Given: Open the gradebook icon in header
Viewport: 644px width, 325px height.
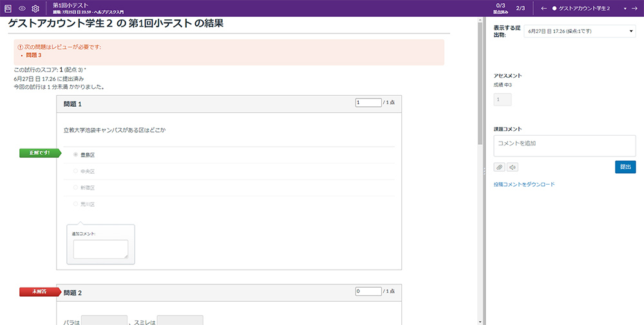Looking at the screenshot, I should click(x=8, y=8).
